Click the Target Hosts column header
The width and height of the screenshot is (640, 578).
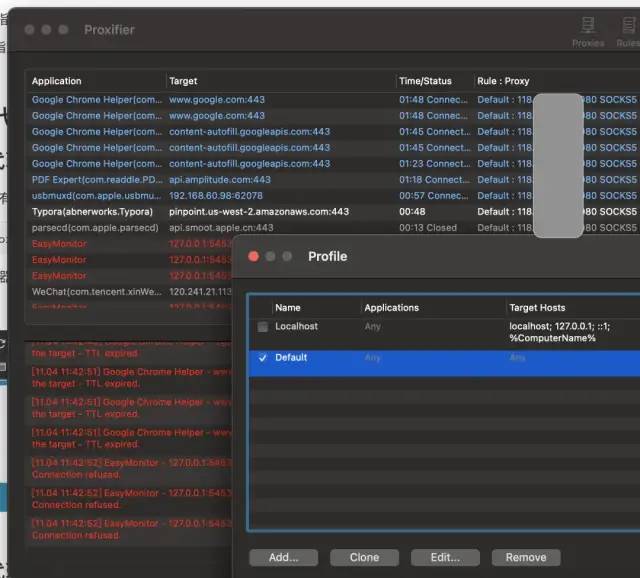pyautogui.click(x=537, y=308)
